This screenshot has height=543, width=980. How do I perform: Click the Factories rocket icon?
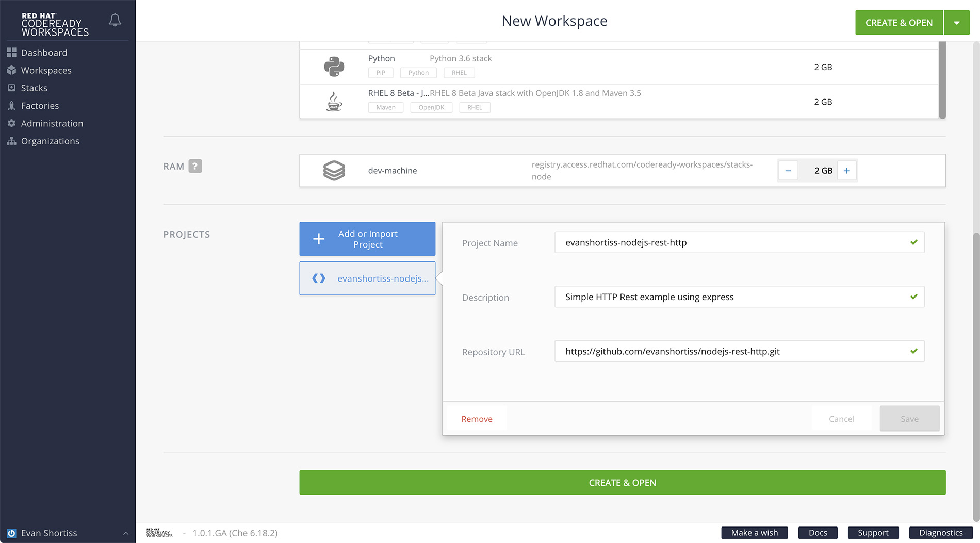11,106
